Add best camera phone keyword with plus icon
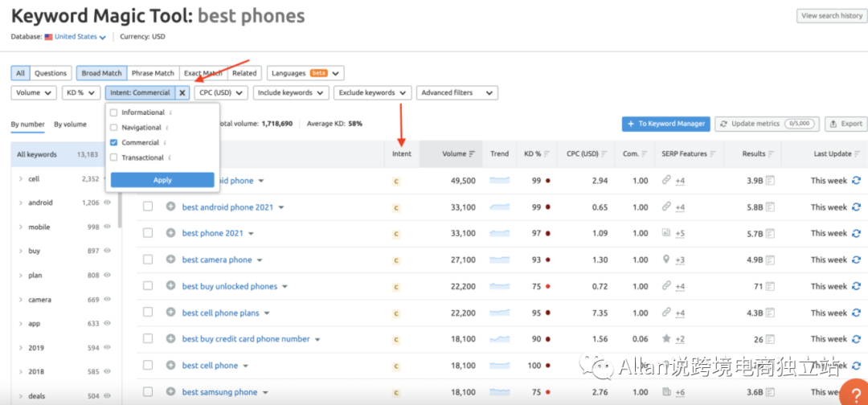This screenshot has height=405, width=868. pyautogui.click(x=170, y=260)
